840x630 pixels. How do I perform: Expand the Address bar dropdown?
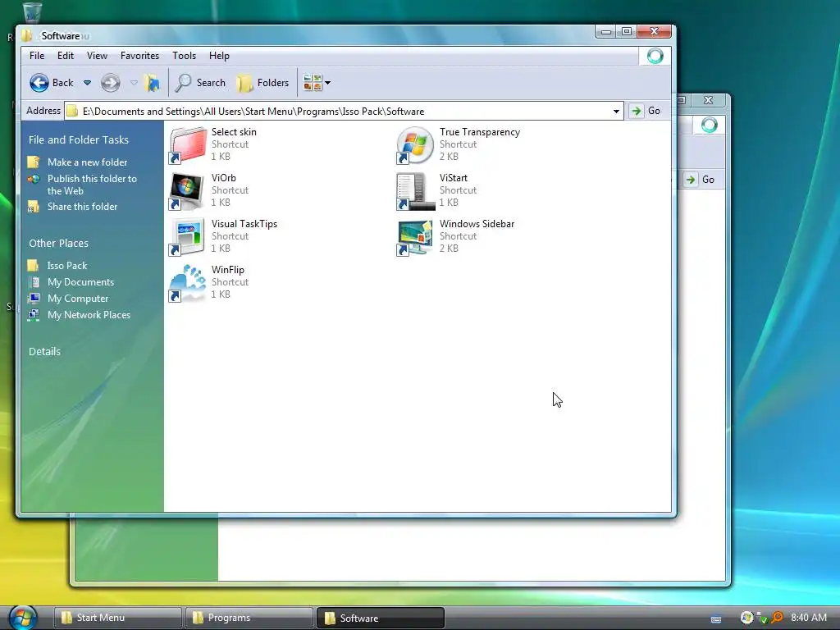point(616,112)
